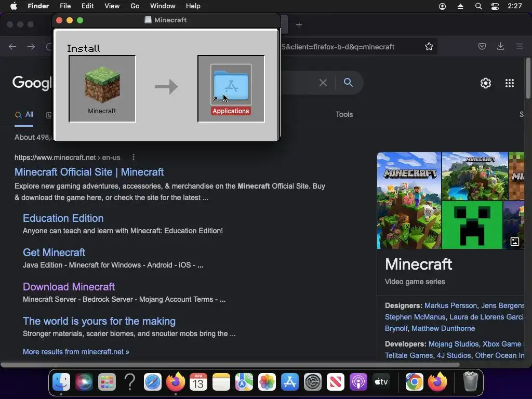Open the File menu

pos(65,6)
